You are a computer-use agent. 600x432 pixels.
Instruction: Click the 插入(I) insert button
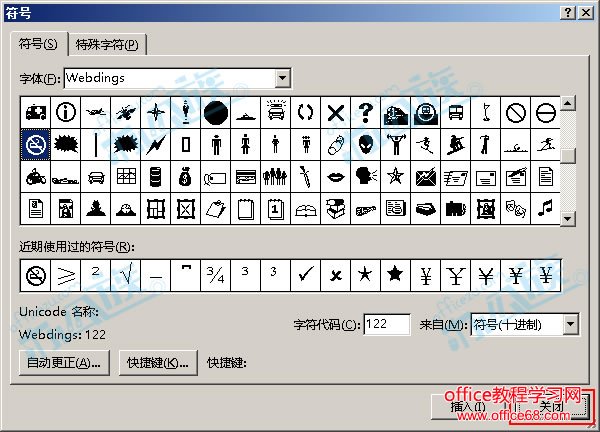tap(468, 407)
